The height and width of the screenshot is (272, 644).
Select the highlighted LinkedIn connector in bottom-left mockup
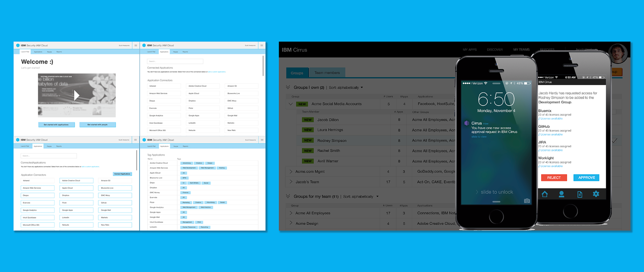[76, 218]
